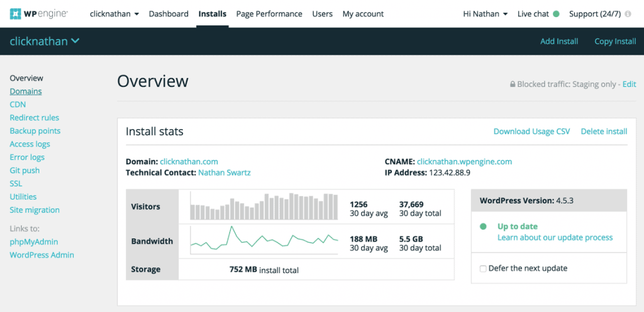Open the My account tab

pyautogui.click(x=363, y=14)
